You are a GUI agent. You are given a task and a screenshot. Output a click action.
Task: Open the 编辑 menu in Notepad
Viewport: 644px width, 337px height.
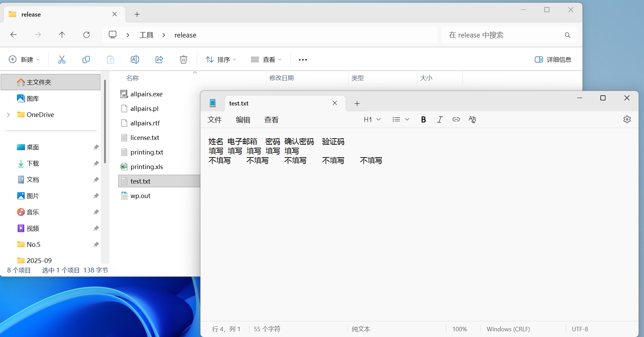[243, 120]
